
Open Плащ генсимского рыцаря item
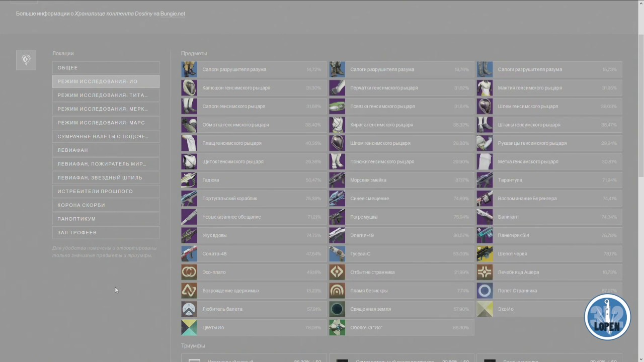(x=254, y=143)
